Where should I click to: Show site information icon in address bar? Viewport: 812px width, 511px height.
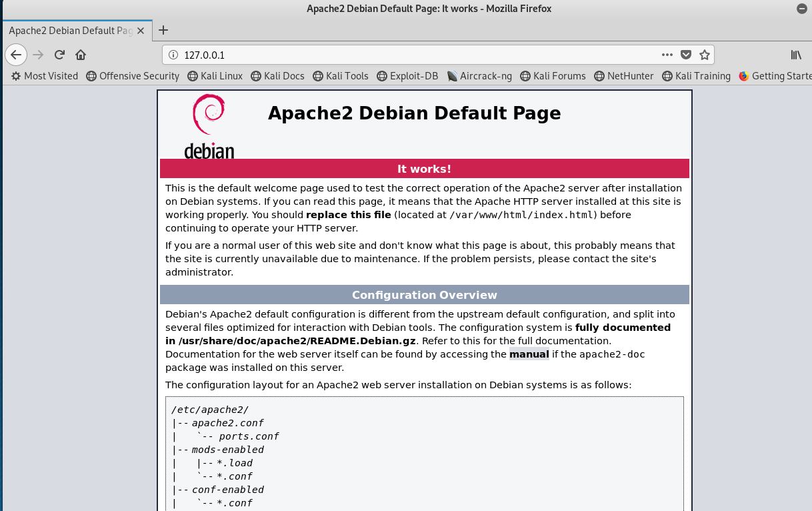coord(173,55)
